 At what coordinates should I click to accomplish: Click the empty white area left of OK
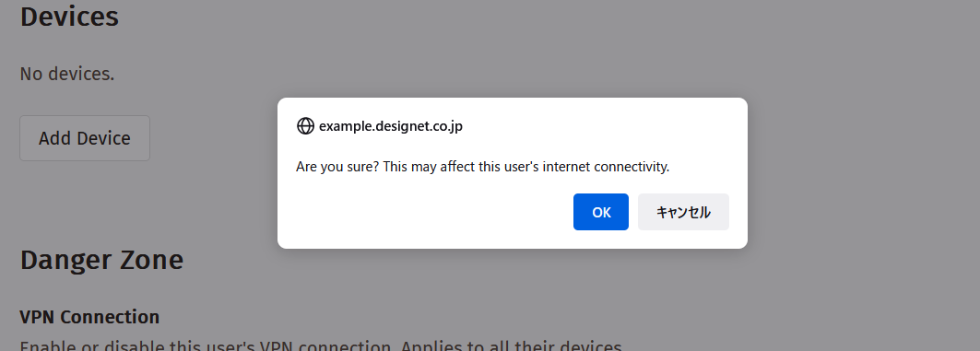[431, 212]
